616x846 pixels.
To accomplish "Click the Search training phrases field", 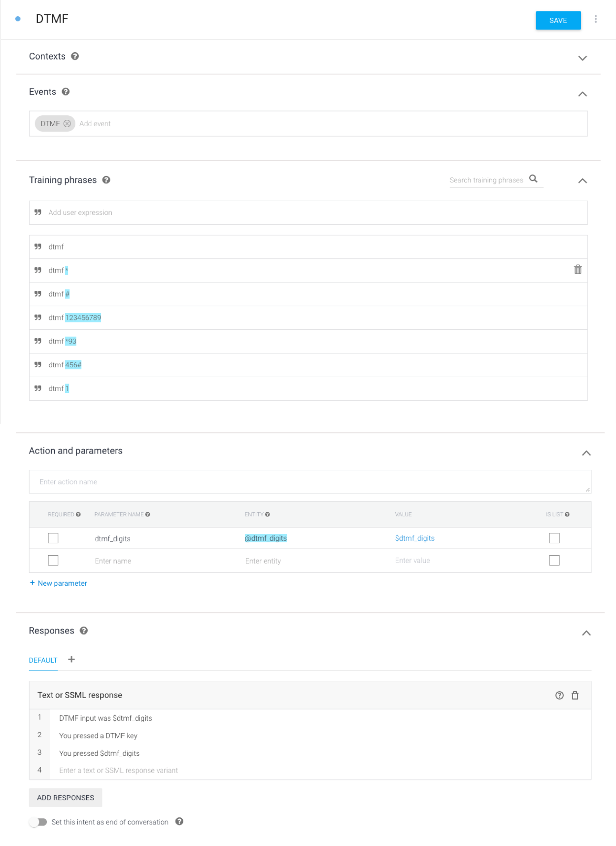I will pyautogui.click(x=486, y=180).
